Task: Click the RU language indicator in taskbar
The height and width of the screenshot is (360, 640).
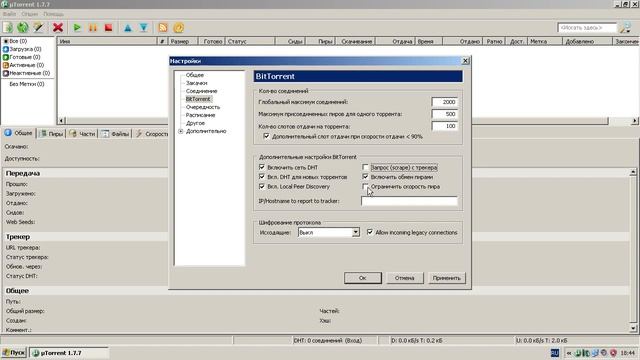Action: click(555, 353)
